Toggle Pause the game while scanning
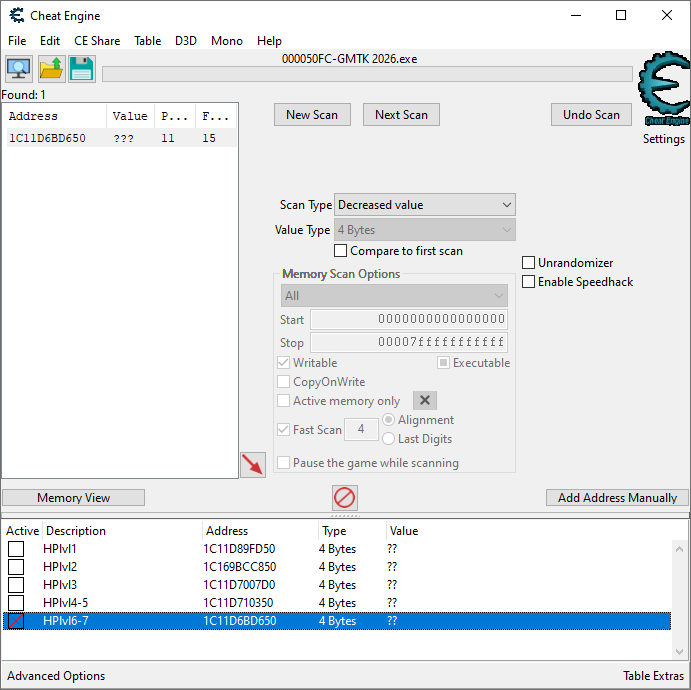 283,463
